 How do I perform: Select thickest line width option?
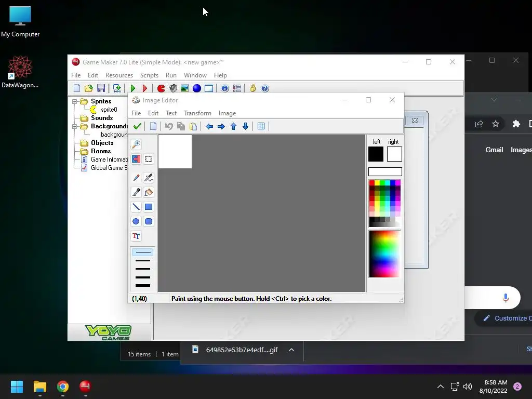pyautogui.click(x=143, y=285)
